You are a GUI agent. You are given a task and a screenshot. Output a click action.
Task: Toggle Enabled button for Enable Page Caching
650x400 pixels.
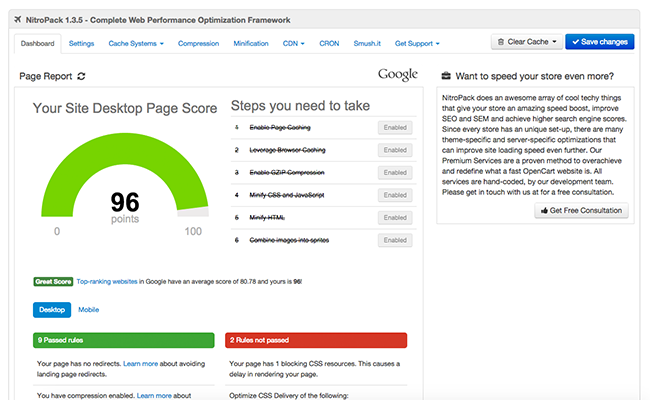point(395,128)
